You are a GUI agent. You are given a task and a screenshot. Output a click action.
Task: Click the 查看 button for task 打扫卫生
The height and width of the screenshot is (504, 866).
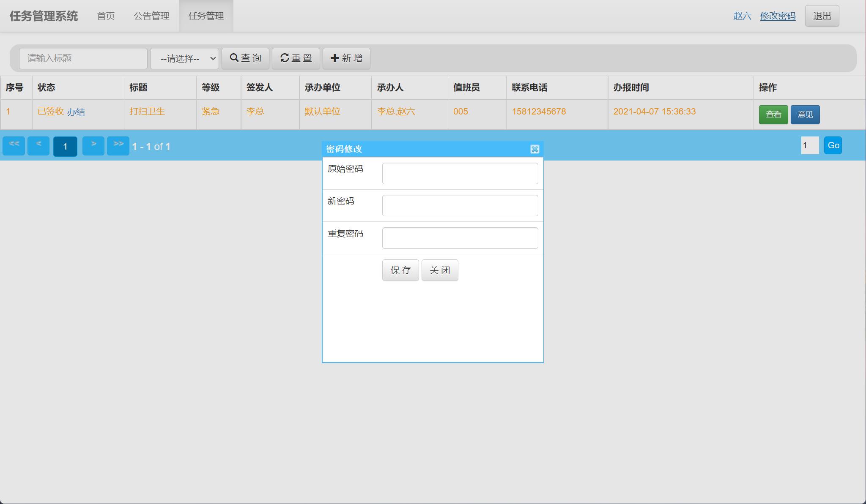[774, 114]
